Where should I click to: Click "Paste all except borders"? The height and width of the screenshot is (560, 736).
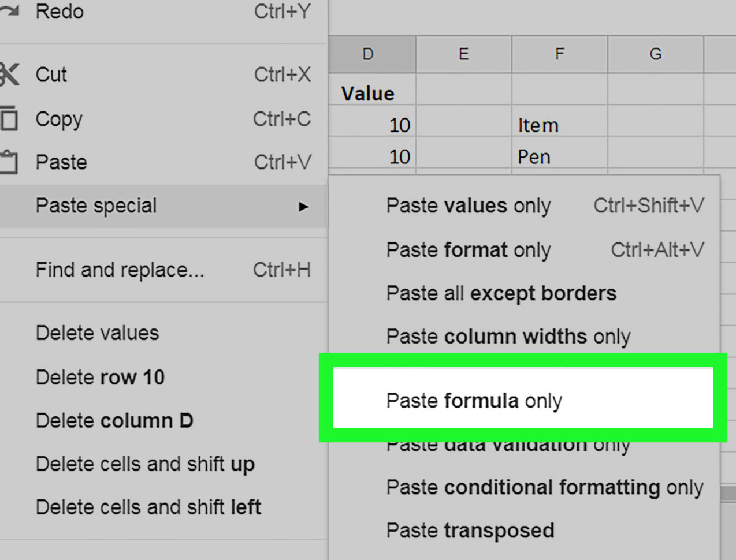[500, 293]
